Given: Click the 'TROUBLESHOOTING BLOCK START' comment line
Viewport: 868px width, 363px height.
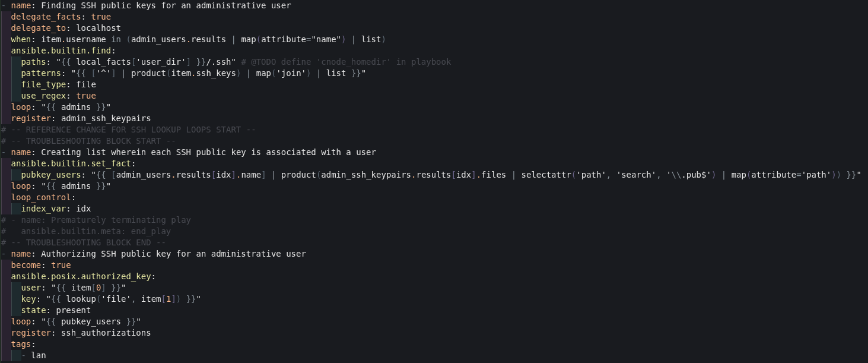Looking at the screenshot, I should coord(88,141).
